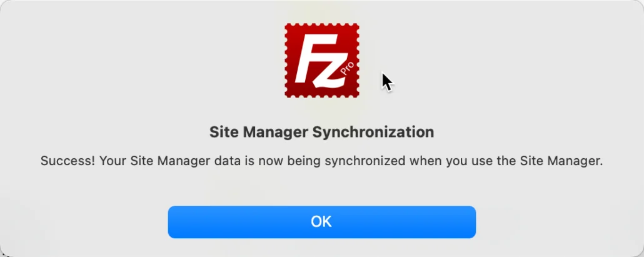This screenshot has height=257, width=644.
Task: Click the "Site Manager Synchronization" heading
Action: 321,132
